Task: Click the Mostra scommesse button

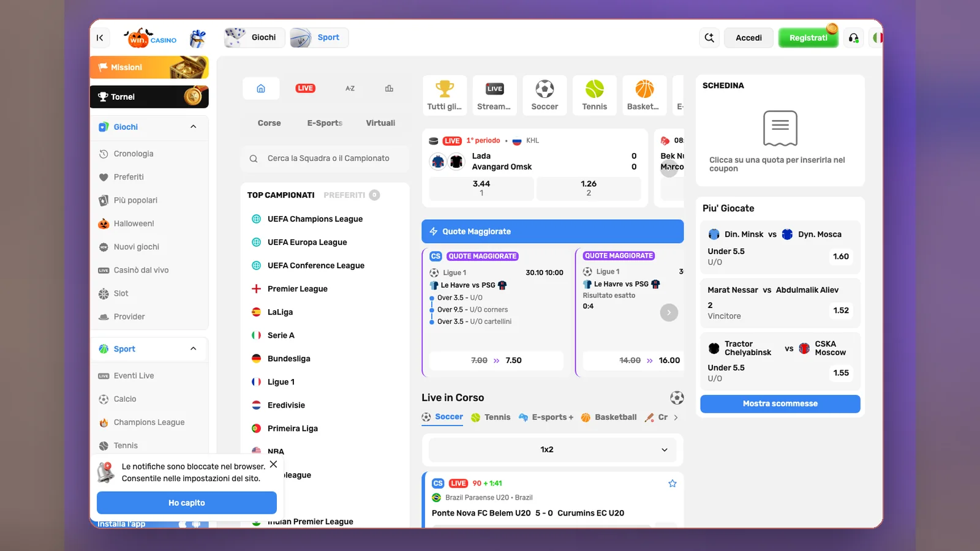Action: pos(780,404)
